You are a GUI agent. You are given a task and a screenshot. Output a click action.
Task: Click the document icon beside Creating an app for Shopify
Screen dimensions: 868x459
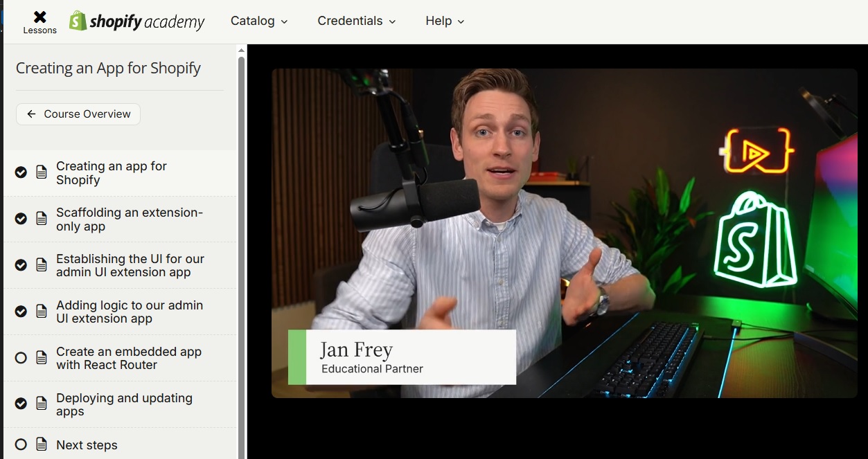click(42, 172)
